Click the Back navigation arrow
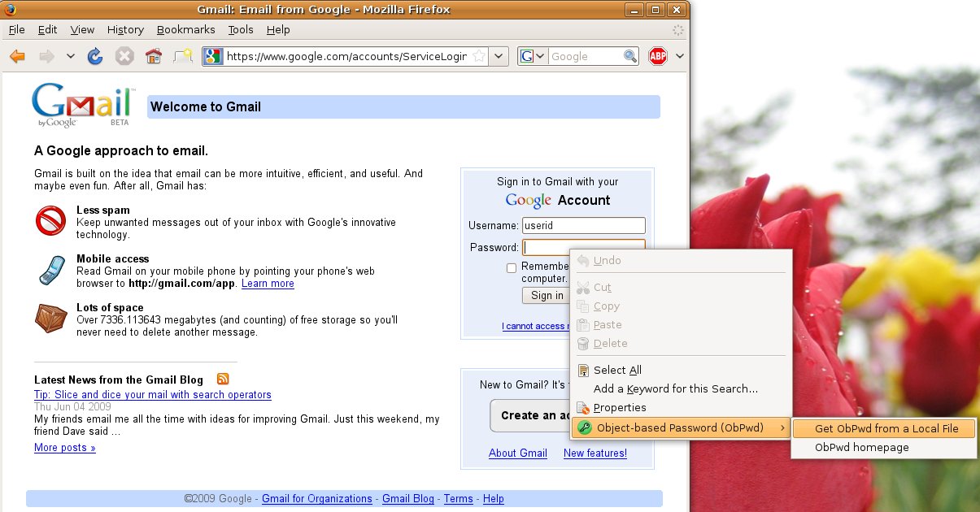The height and width of the screenshot is (512, 980). [x=18, y=56]
